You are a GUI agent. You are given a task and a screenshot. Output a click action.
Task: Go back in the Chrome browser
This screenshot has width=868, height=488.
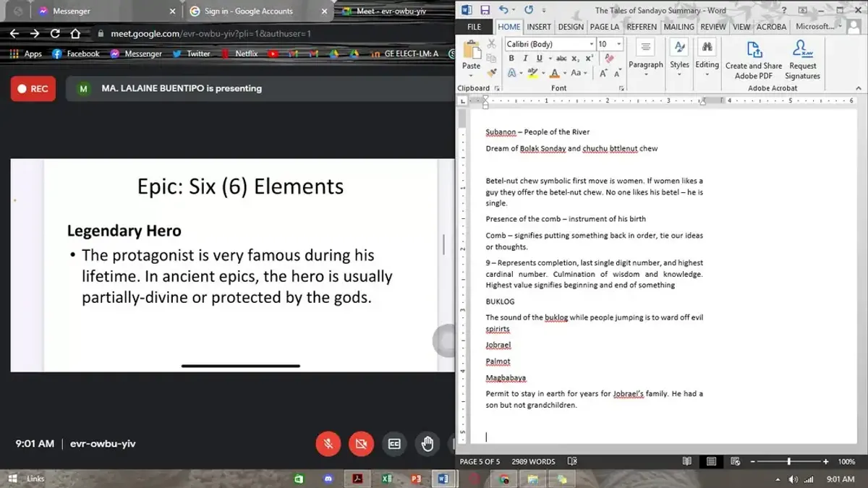[x=14, y=33]
